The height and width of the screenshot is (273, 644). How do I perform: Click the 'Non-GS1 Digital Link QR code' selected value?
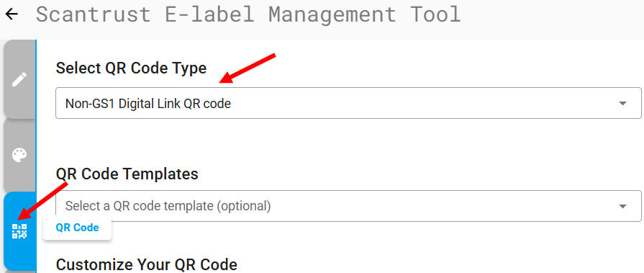click(x=148, y=104)
